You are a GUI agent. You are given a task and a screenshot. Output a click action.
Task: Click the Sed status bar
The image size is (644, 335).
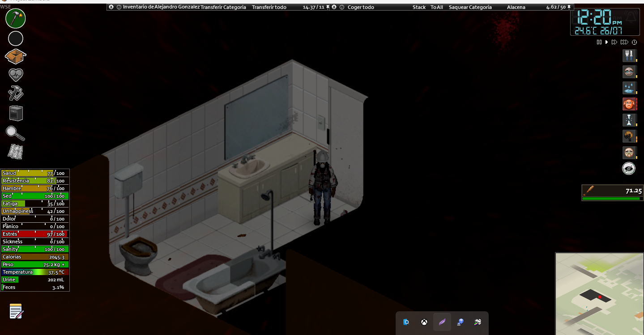pyautogui.click(x=35, y=196)
